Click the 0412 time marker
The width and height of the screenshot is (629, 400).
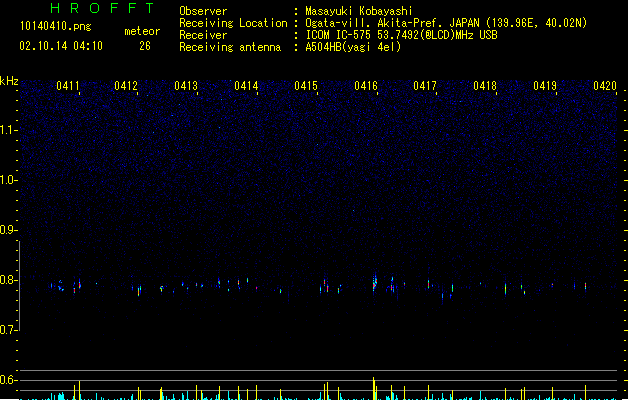point(126,86)
